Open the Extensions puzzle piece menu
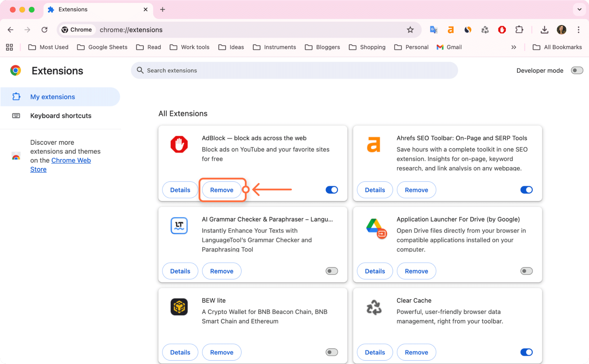 (519, 29)
